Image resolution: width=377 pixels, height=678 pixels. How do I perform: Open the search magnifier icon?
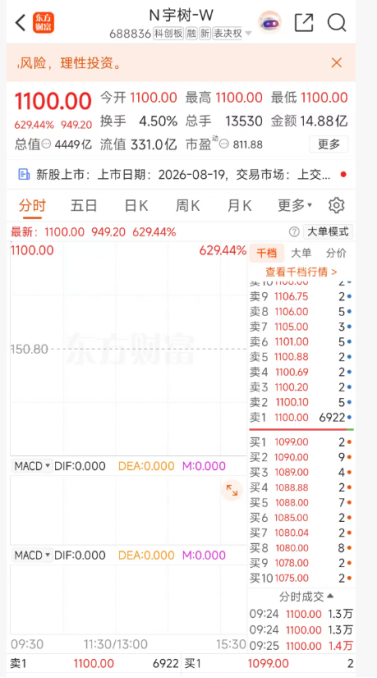coord(337,22)
